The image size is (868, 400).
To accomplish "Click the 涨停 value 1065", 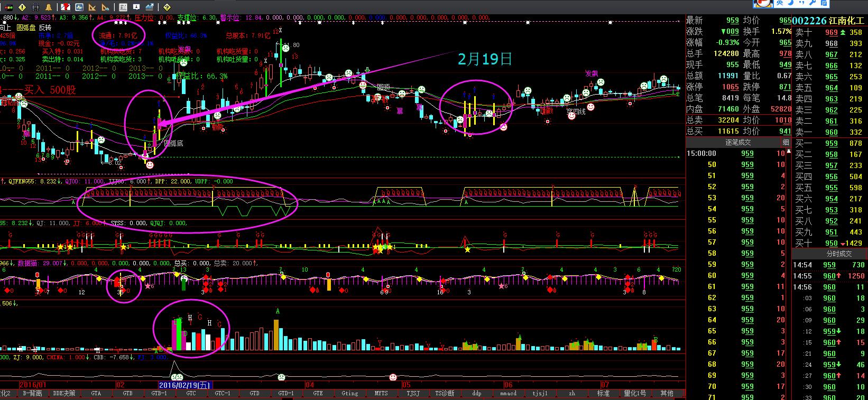I will pos(731,87).
